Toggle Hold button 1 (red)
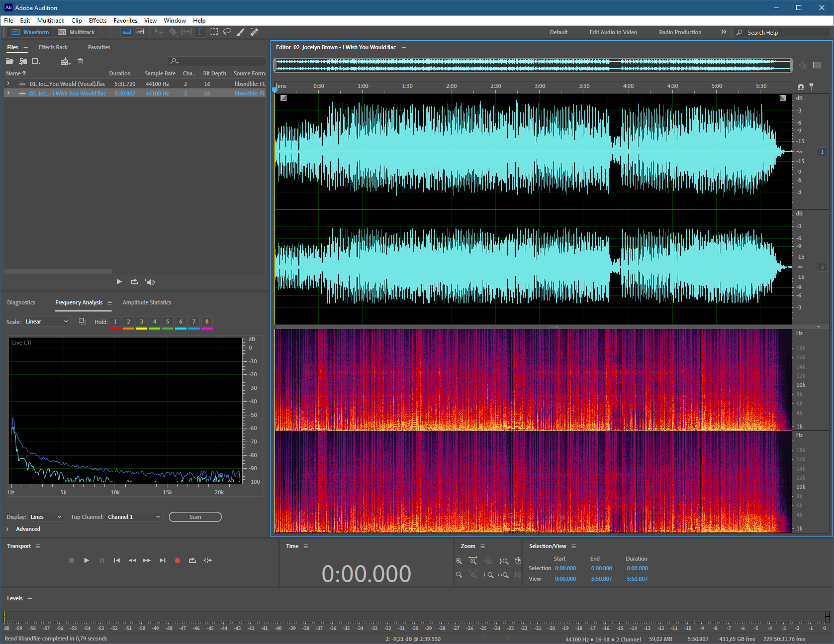Image resolution: width=834 pixels, height=644 pixels. pos(115,322)
